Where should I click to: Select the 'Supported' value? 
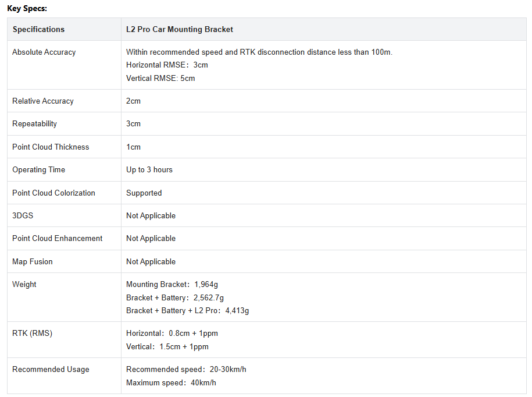pos(144,193)
